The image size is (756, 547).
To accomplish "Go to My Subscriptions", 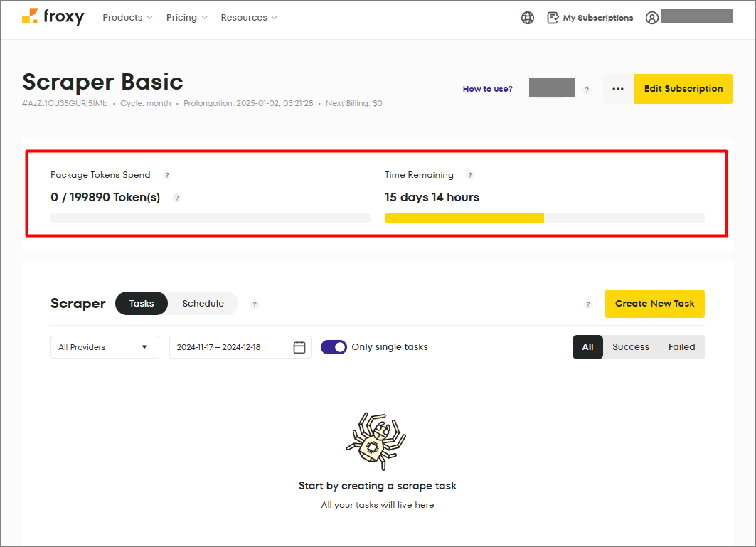I will [x=590, y=18].
